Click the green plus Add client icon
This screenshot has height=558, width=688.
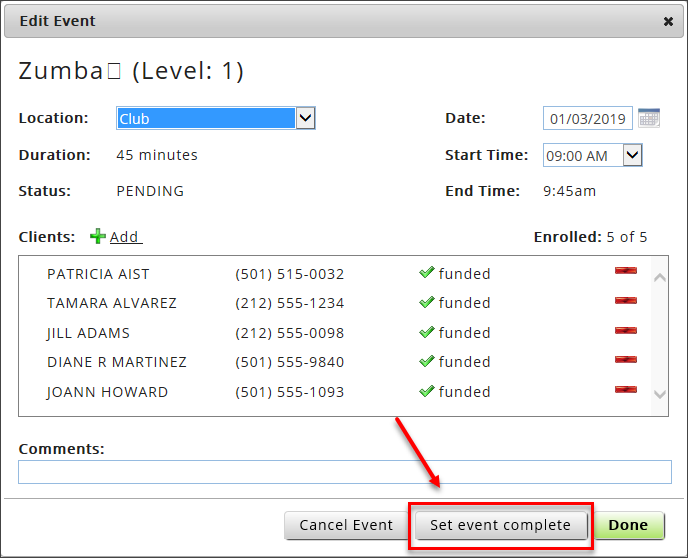[98, 237]
